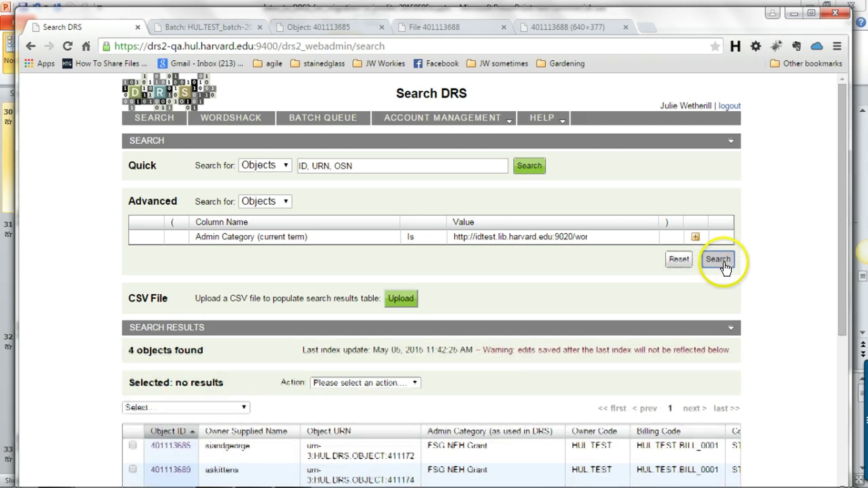This screenshot has width=868, height=488.
Task: Click the logout link
Action: coord(729,106)
